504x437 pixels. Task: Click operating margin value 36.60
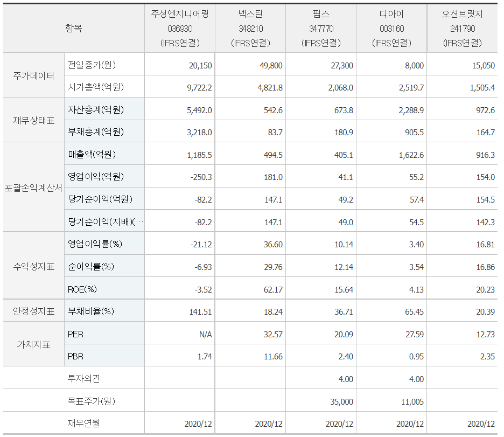[273, 245]
